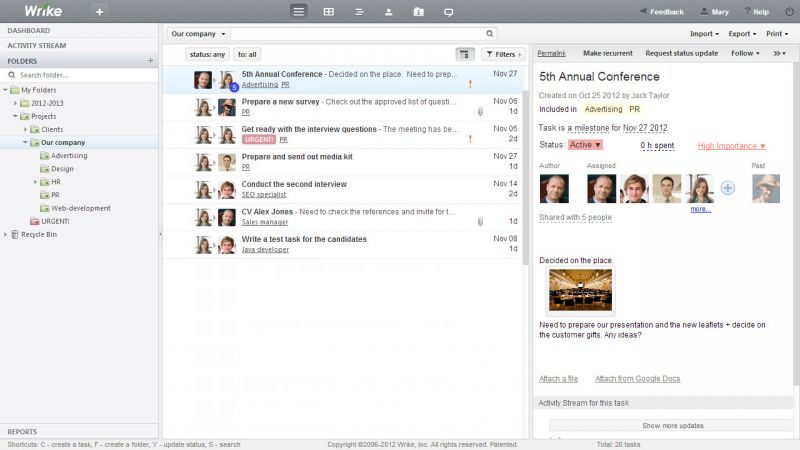This screenshot has width=800, height=450.
Task: Open Shared with 5 people
Action: click(575, 217)
